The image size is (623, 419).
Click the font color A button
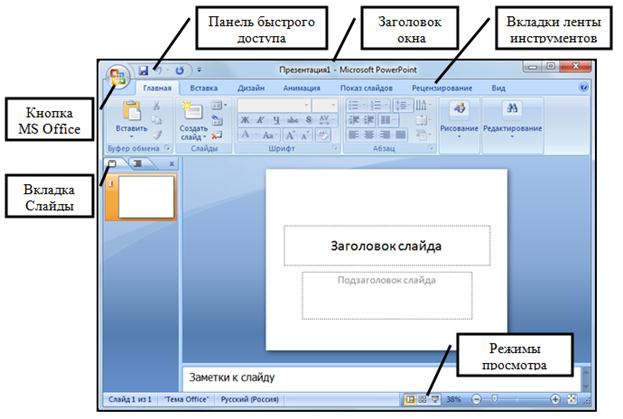[x=246, y=135]
